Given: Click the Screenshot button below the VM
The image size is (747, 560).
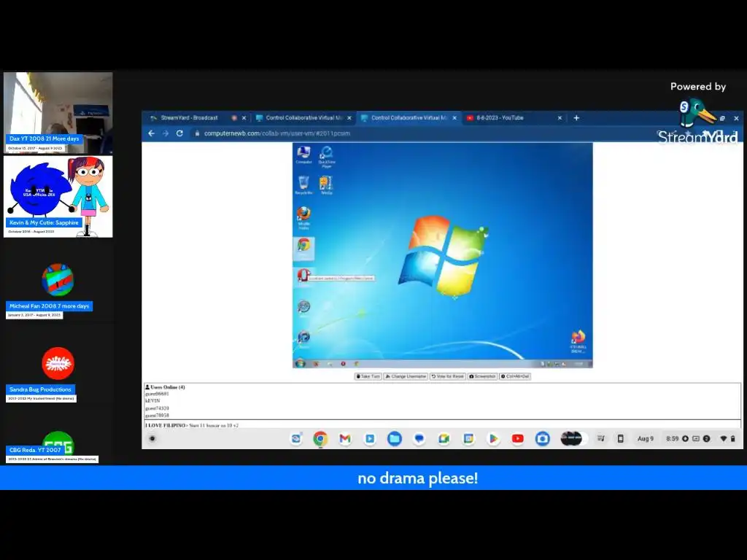Looking at the screenshot, I should point(482,376).
